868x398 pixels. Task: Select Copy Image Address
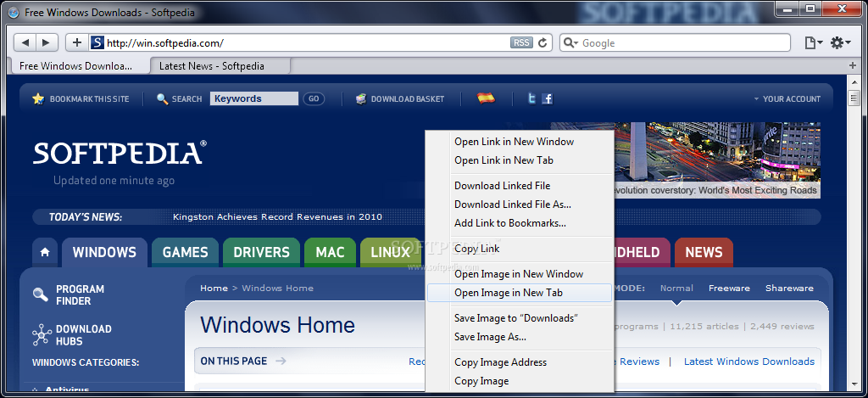pyautogui.click(x=520, y=362)
